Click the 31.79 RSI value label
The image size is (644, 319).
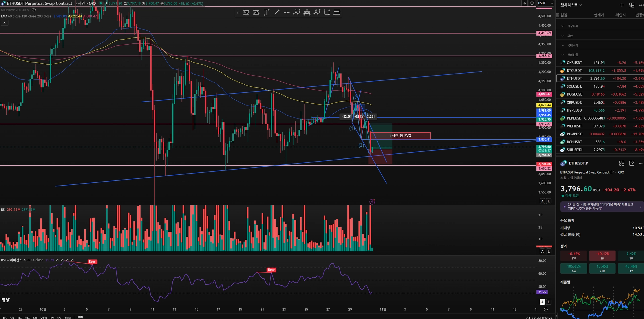click(x=542, y=292)
